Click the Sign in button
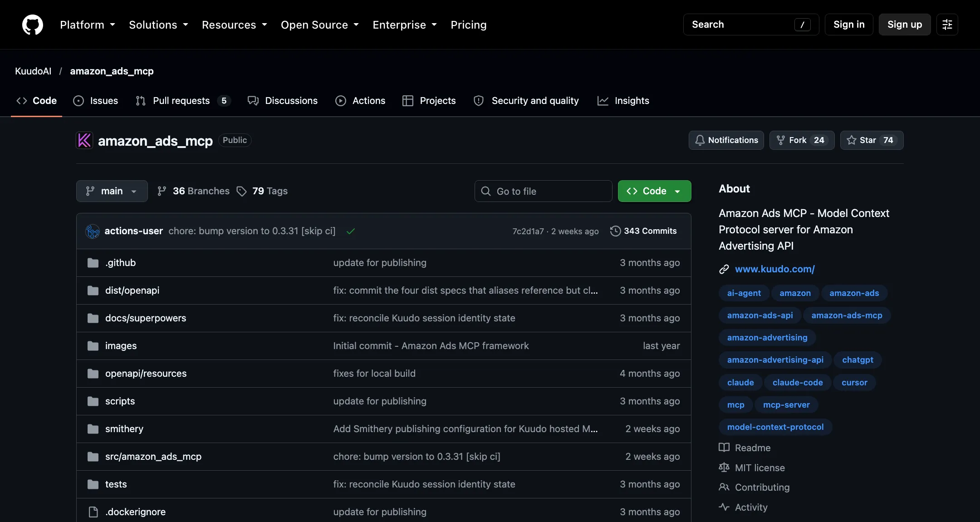Screen dimensions: 980x522 click(849, 25)
